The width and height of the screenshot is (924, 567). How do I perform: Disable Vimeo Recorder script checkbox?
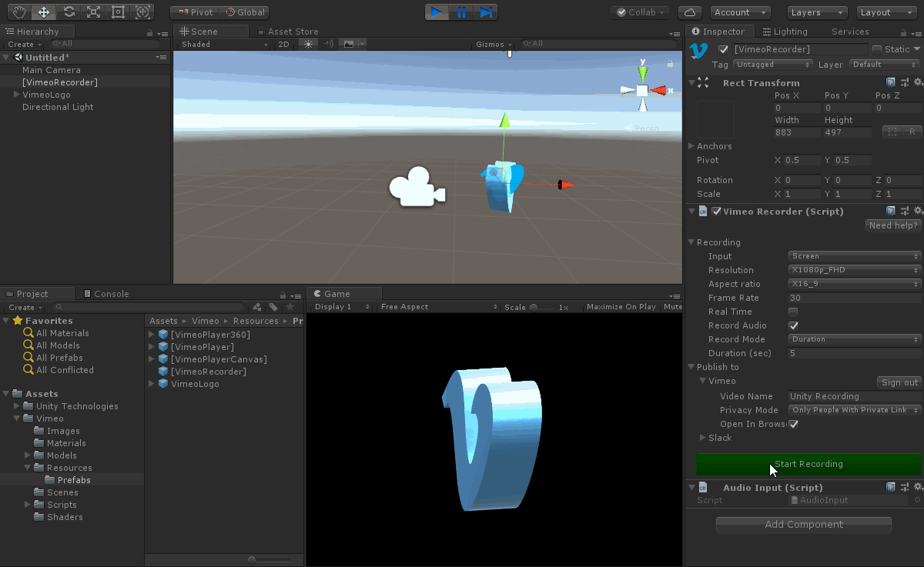[x=717, y=212]
